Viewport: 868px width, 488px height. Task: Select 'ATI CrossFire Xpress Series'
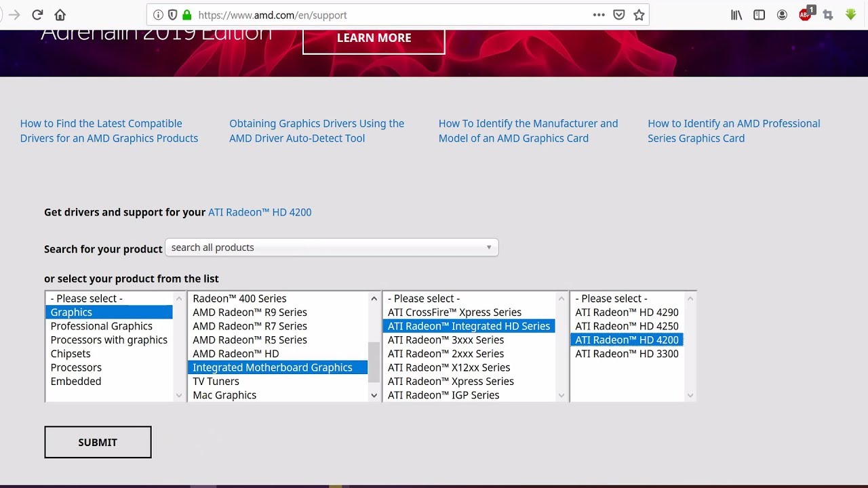click(469, 312)
